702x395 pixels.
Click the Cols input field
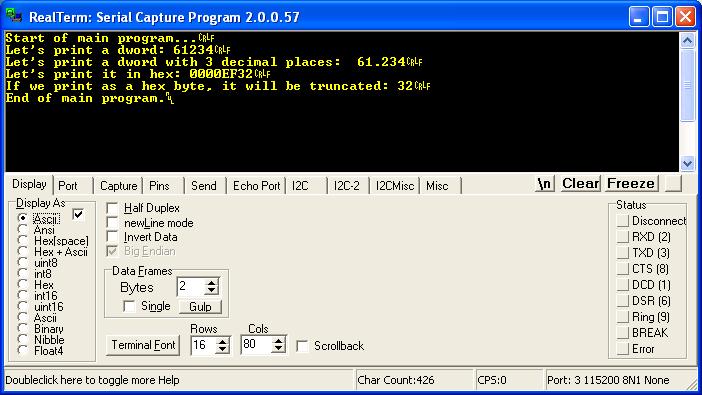(257, 345)
